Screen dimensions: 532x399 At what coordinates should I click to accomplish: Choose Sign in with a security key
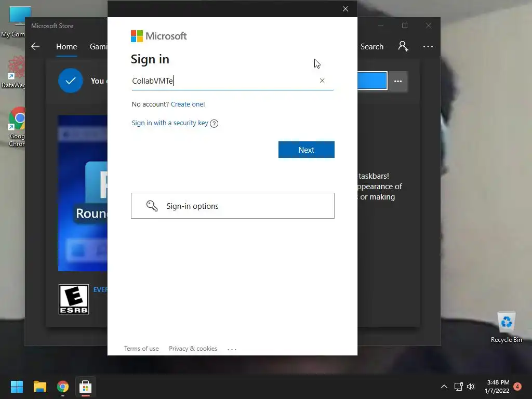170,123
